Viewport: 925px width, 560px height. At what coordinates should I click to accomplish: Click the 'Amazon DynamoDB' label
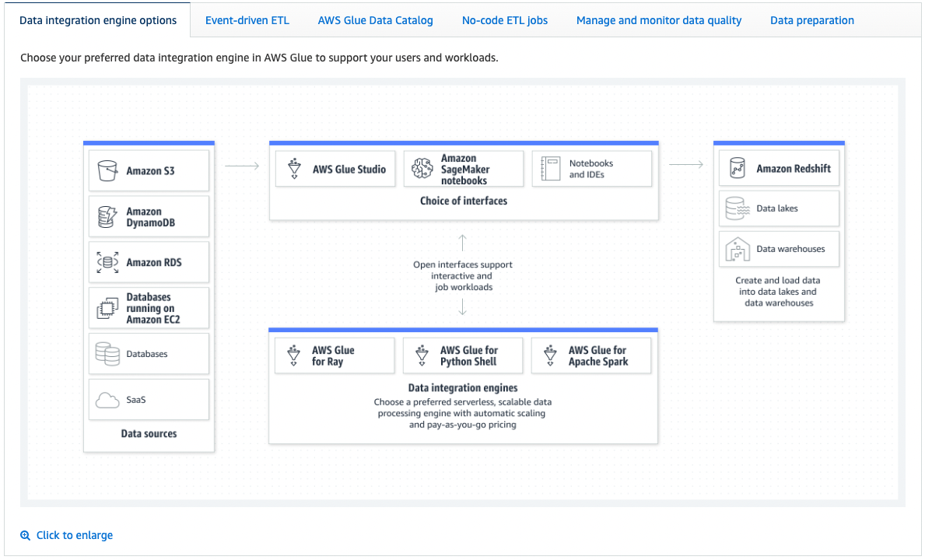click(x=150, y=217)
